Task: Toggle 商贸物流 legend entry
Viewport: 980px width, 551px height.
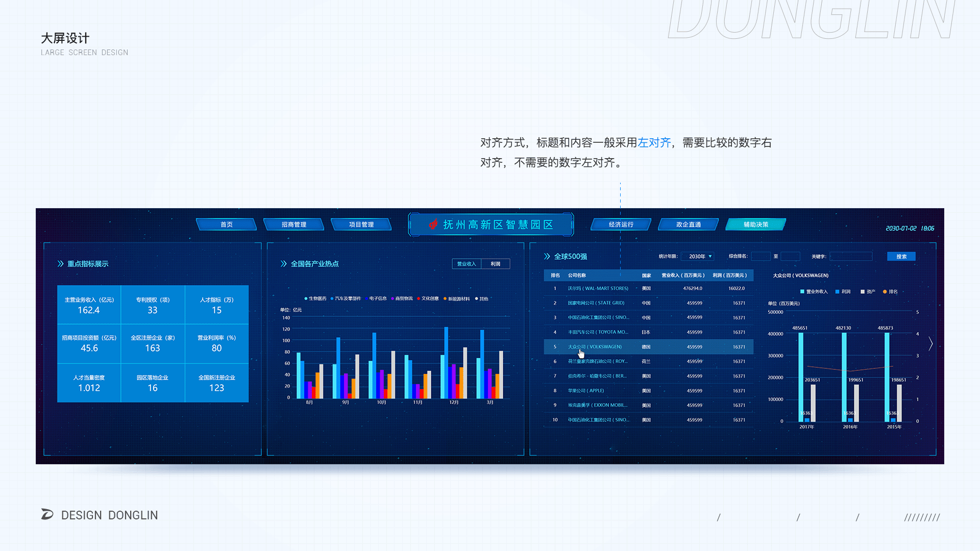Action: (402, 298)
